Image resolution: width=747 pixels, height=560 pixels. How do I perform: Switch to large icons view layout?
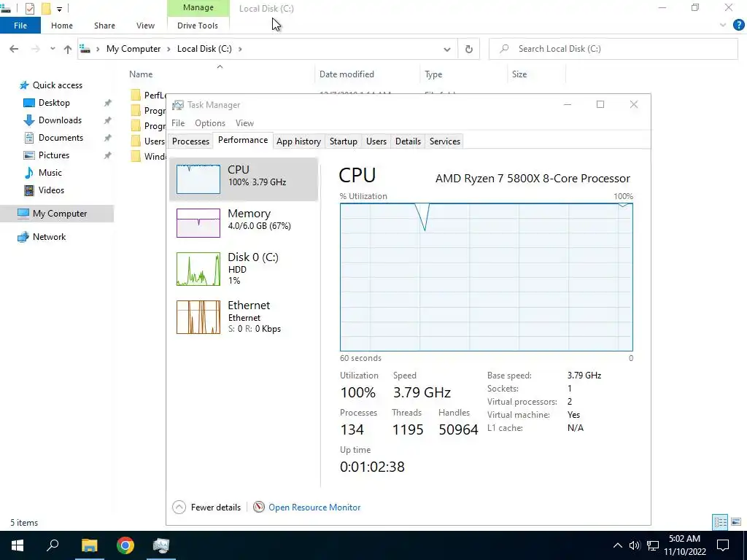tap(736, 522)
